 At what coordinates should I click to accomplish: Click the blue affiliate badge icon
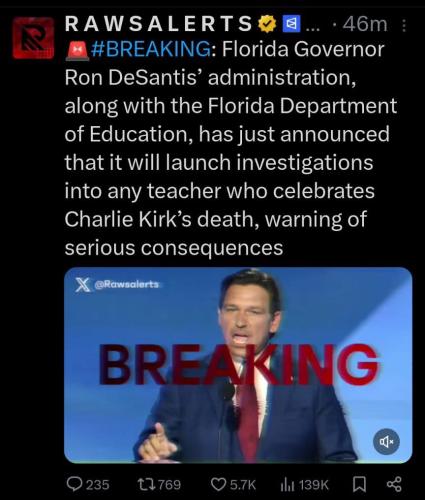(291, 25)
